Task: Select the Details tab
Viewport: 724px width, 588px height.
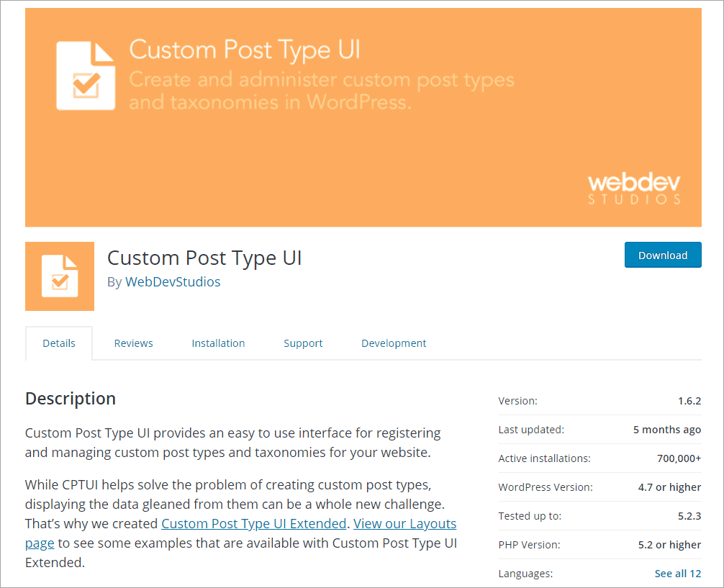Action: (58, 343)
